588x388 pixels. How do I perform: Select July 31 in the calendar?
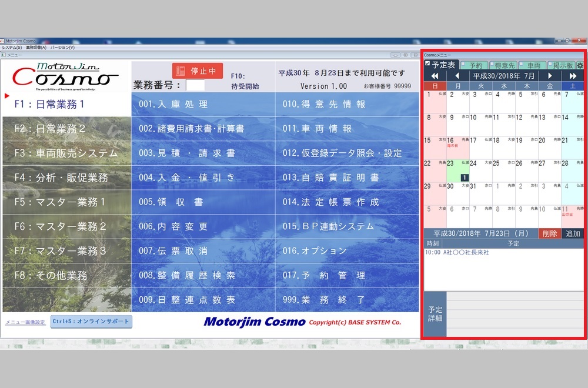pyautogui.click(x=481, y=193)
